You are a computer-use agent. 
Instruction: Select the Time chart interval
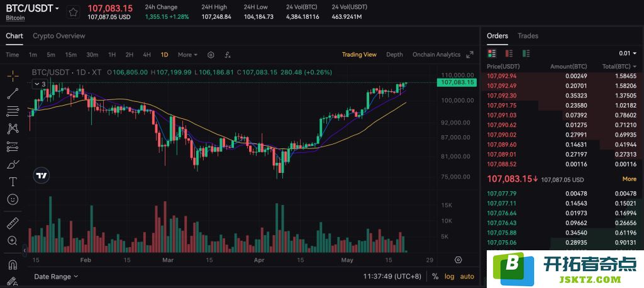[x=13, y=55]
